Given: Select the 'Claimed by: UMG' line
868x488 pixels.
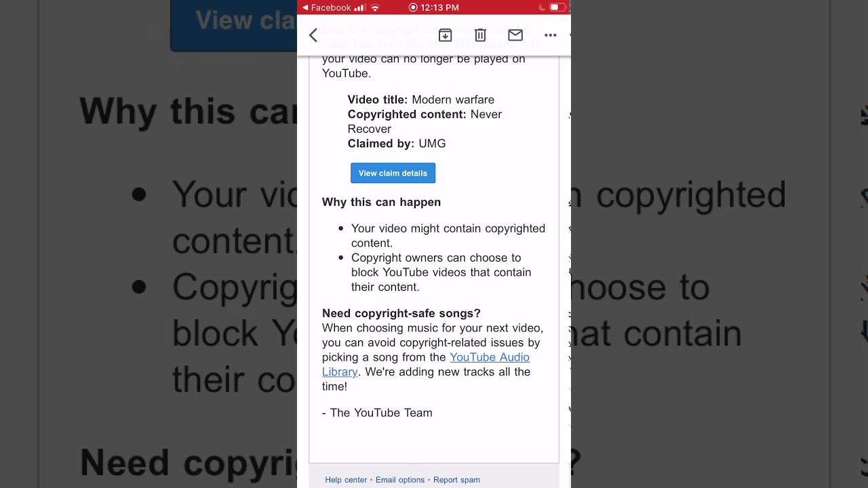Looking at the screenshot, I should 397,144.
